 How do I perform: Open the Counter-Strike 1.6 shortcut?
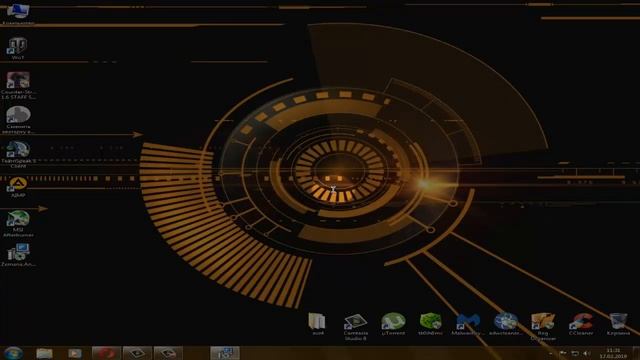[x=18, y=86]
